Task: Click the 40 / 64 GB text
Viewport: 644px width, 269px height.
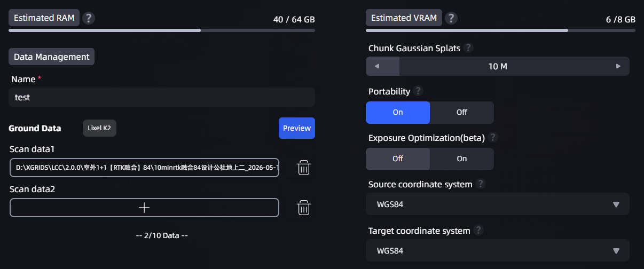Action: pos(294,20)
